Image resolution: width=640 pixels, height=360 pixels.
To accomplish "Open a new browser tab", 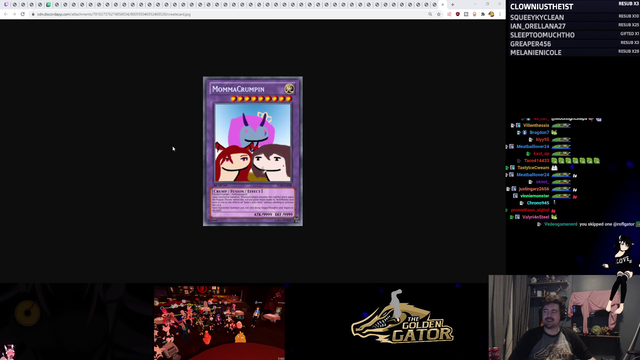I will coord(453,4).
